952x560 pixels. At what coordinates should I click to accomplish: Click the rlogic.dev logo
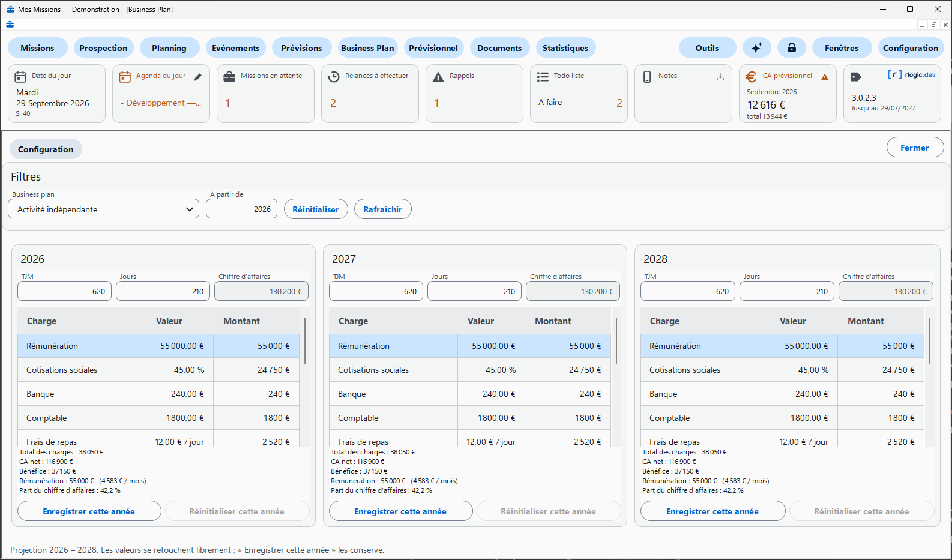[911, 75]
